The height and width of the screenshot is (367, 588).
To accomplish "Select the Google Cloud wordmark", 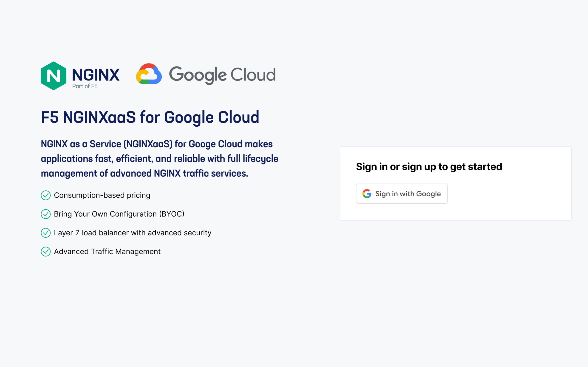I will coord(222,75).
